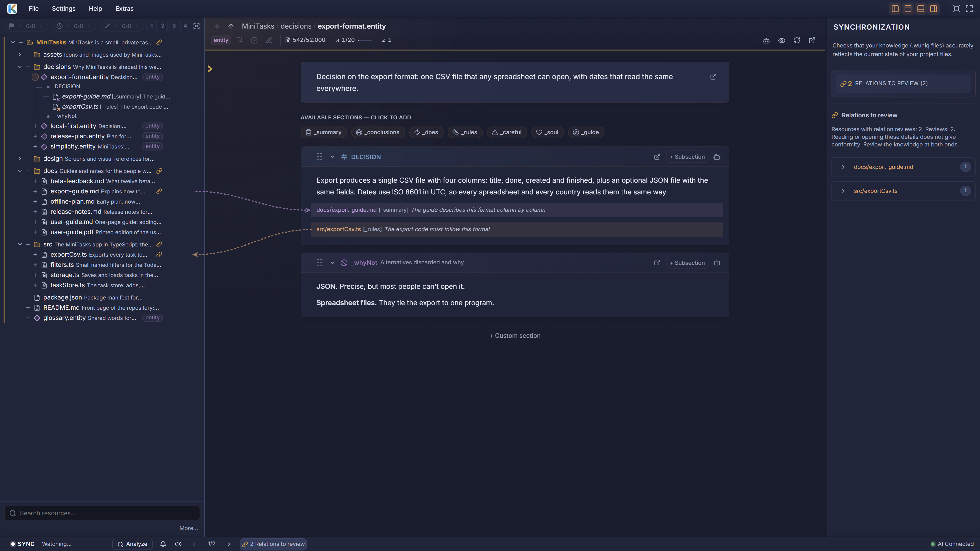The image size is (980, 551).
Task: Expand src/exportCsv.ts in Relations to review
Action: tap(843, 191)
